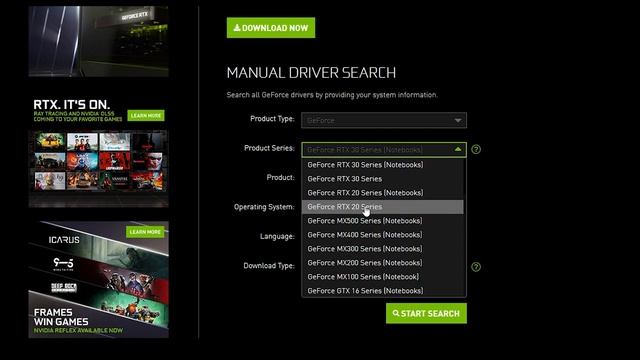
Task: Select GeForce RTX 30 Series (Notebooks) option
Action: (x=382, y=165)
